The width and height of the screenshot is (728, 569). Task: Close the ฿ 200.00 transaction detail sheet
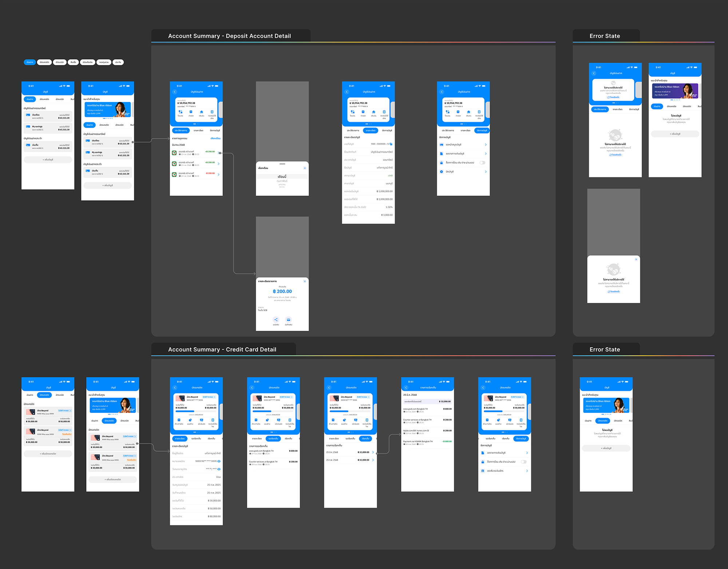[x=305, y=281]
